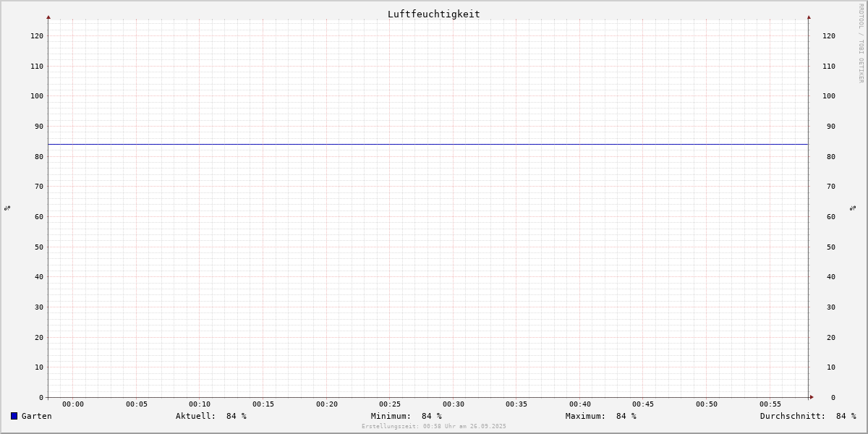The image size is (868, 434).
Task: Click the 00:00 time axis label
Action: pos(73,404)
